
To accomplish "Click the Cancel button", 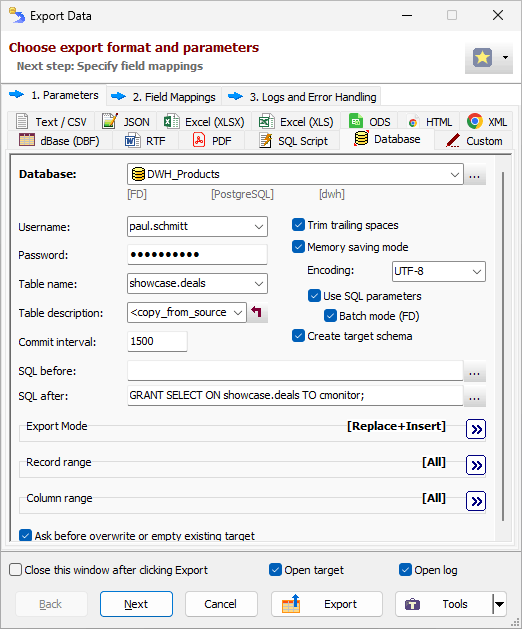I will pyautogui.click(x=221, y=604).
